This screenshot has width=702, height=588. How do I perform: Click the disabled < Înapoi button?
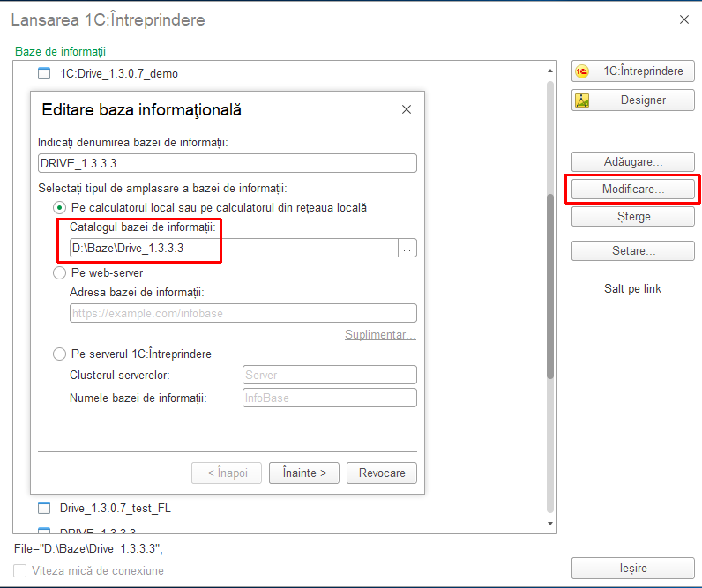point(227,473)
